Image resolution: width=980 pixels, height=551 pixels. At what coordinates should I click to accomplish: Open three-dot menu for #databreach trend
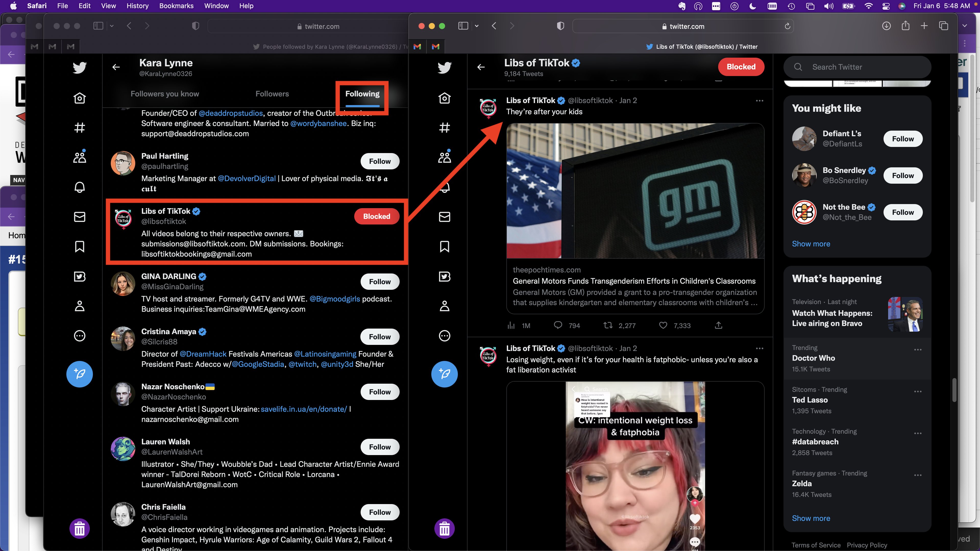click(918, 433)
